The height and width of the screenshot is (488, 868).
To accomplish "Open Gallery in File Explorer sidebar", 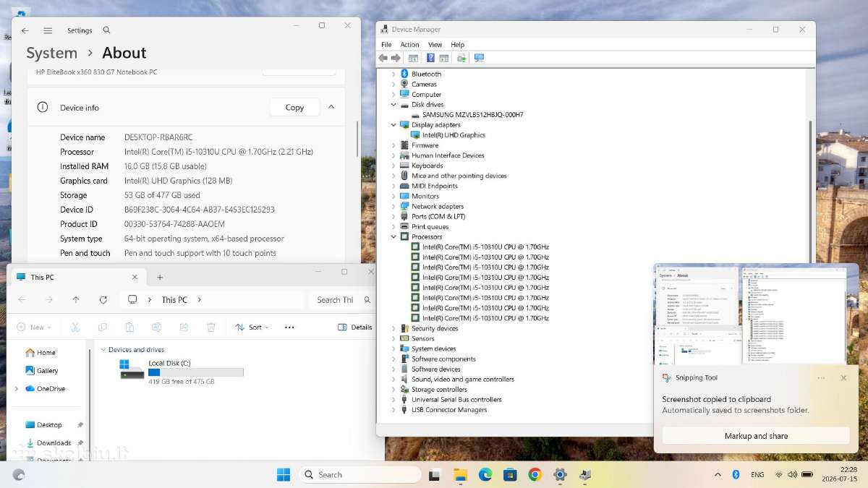I will click(42, 371).
